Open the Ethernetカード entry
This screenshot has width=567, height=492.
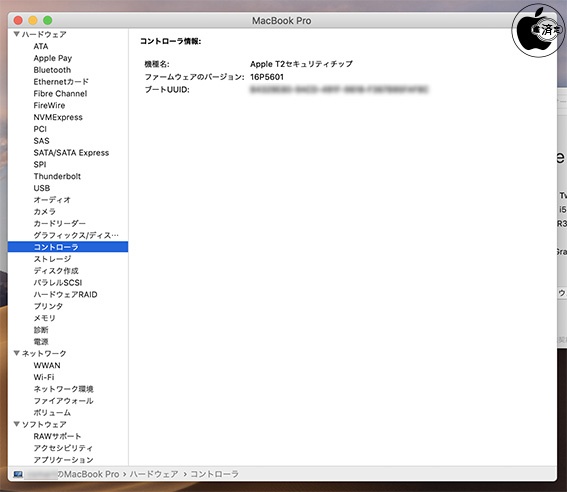[61, 82]
